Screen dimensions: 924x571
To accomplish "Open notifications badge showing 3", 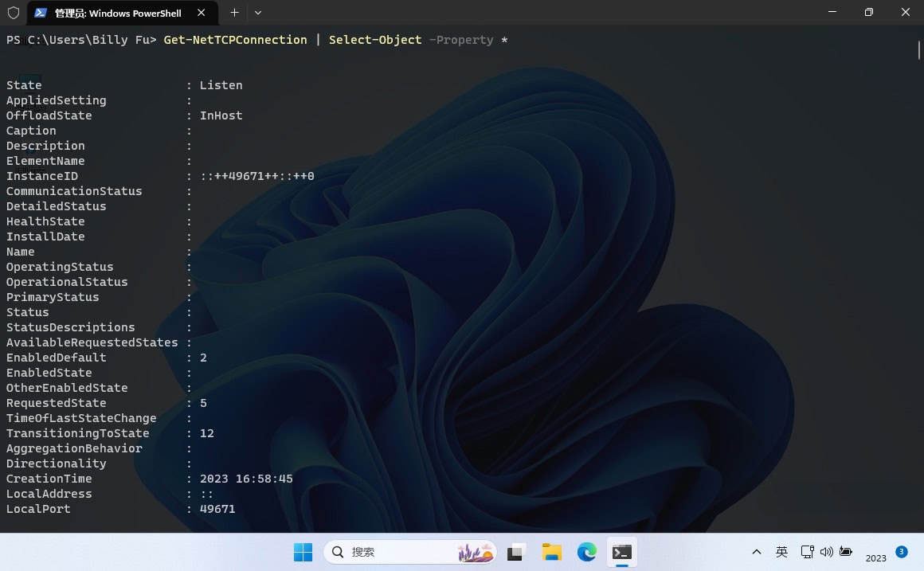I will 901,551.
